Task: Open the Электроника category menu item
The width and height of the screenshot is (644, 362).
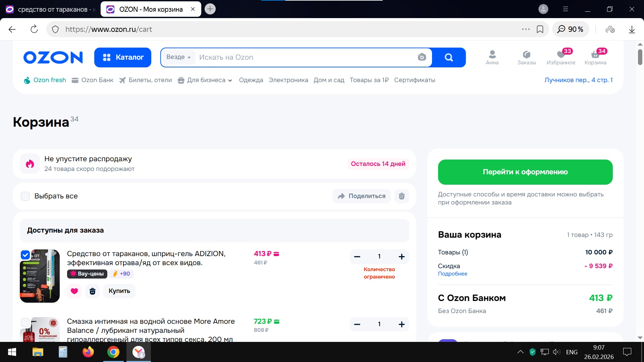Action: [x=288, y=80]
